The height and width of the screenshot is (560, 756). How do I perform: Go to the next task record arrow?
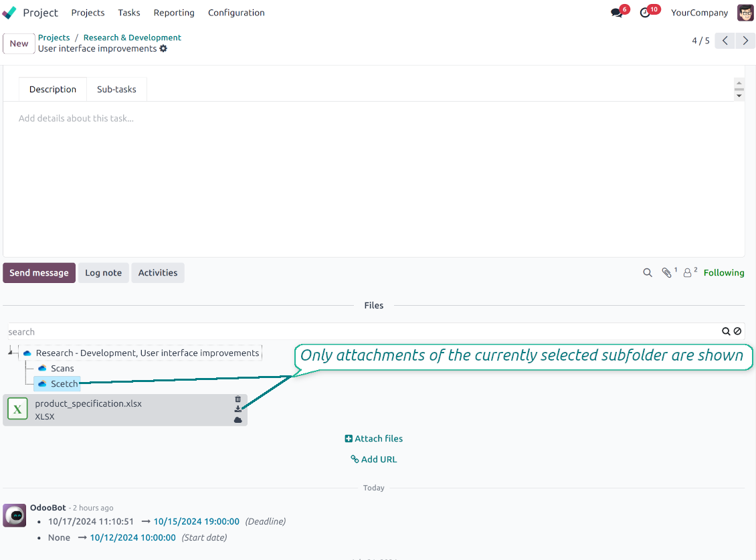[745, 41]
